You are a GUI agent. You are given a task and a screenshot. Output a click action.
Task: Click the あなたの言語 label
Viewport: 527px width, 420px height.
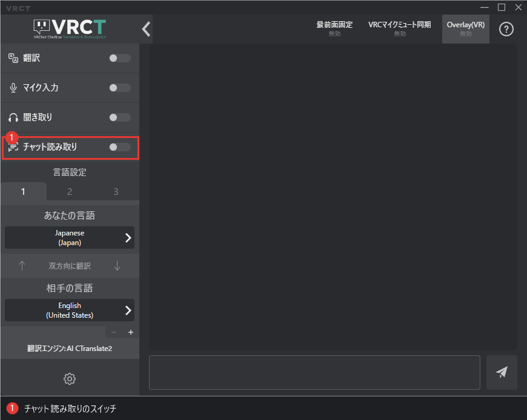[70, 215]
